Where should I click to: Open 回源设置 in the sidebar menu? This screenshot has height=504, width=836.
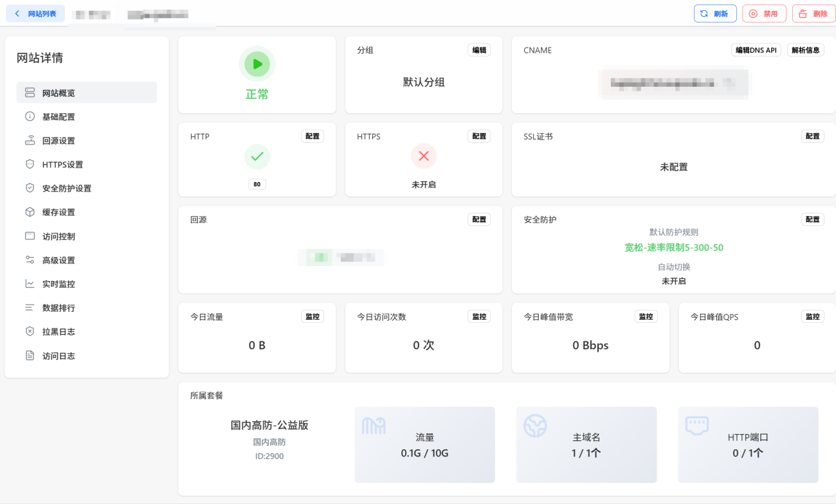pyautogui.click(x=59, y=141)
